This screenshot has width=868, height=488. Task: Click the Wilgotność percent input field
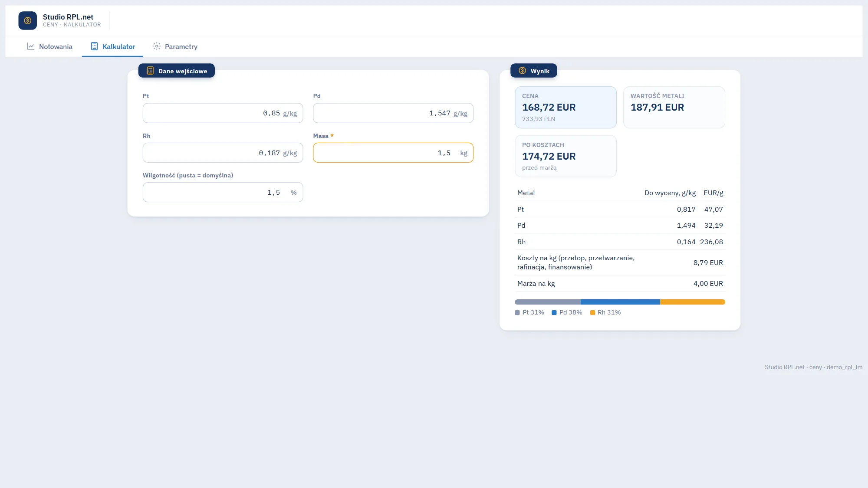pos(223,193)
